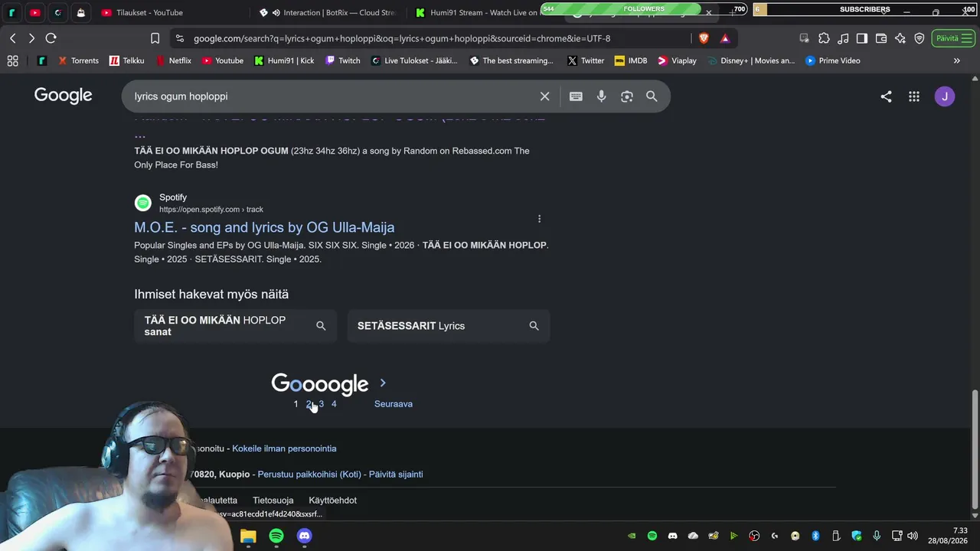Viewport: 980px width, 551px height.
Task: Go to results page 3
Action: pyautogui.click(x=322, y=404)
